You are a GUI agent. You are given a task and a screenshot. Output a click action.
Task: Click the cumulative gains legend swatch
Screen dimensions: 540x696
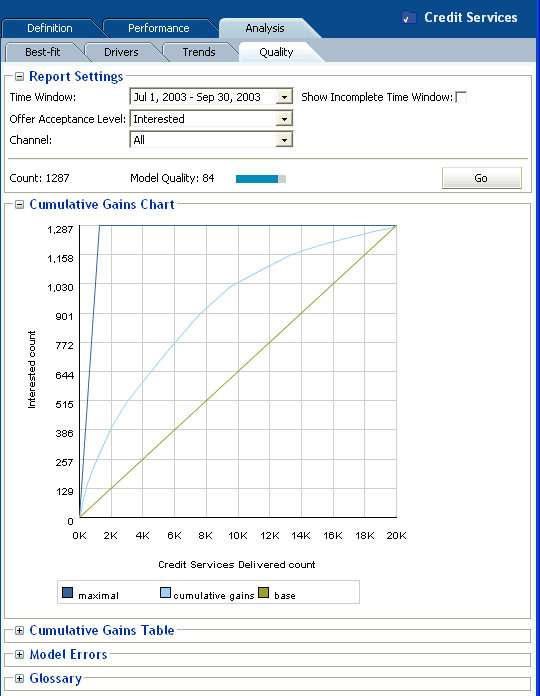tap(165, 593)
